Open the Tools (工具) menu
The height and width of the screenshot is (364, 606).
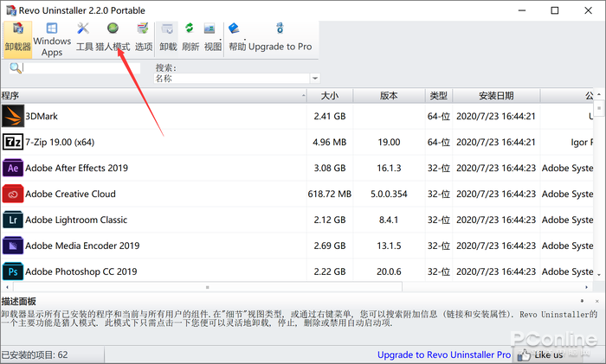point(84,39)
